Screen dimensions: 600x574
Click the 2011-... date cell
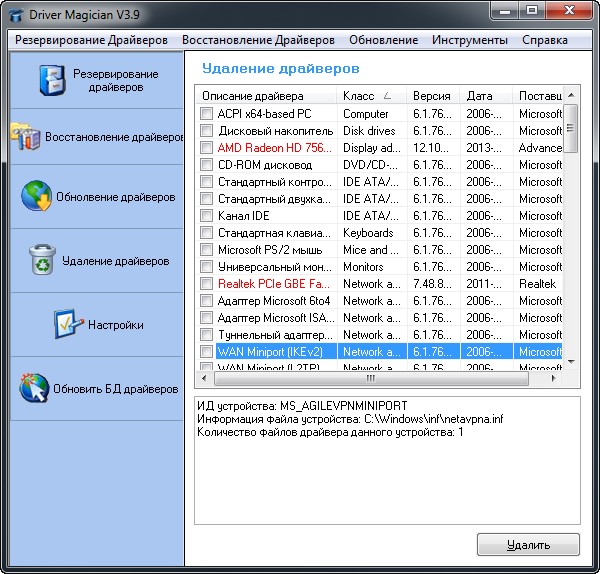tap(484, 284)
